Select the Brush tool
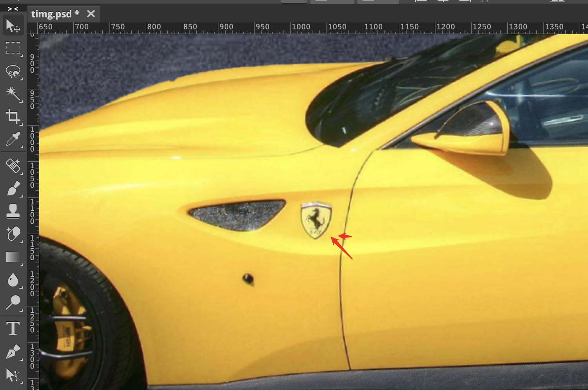This screenshot has width=588, height=390. click(x=13, y=189)
